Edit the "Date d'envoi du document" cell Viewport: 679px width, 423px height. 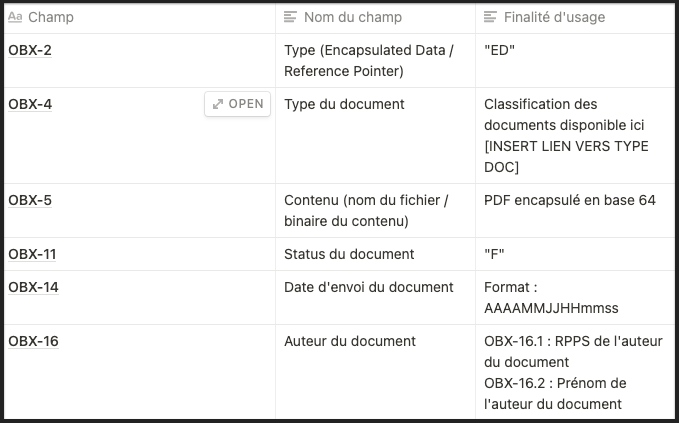coord(375,298)
